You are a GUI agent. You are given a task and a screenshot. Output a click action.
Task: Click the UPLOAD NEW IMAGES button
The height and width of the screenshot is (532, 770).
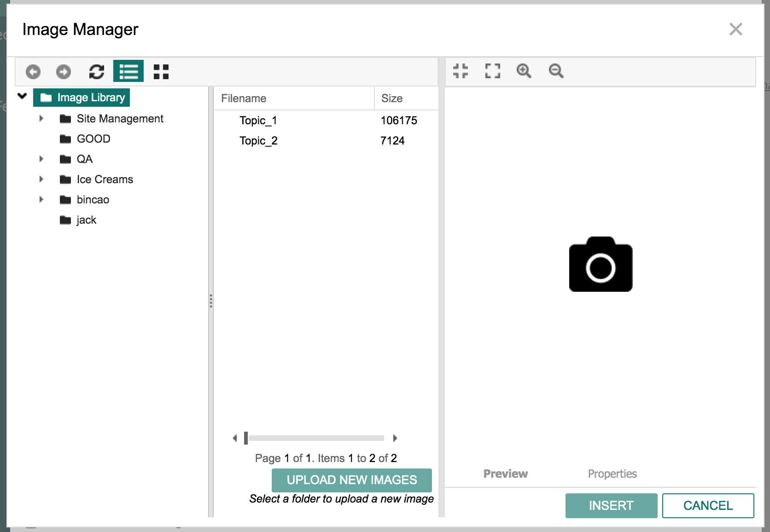(x=352, y=480)
